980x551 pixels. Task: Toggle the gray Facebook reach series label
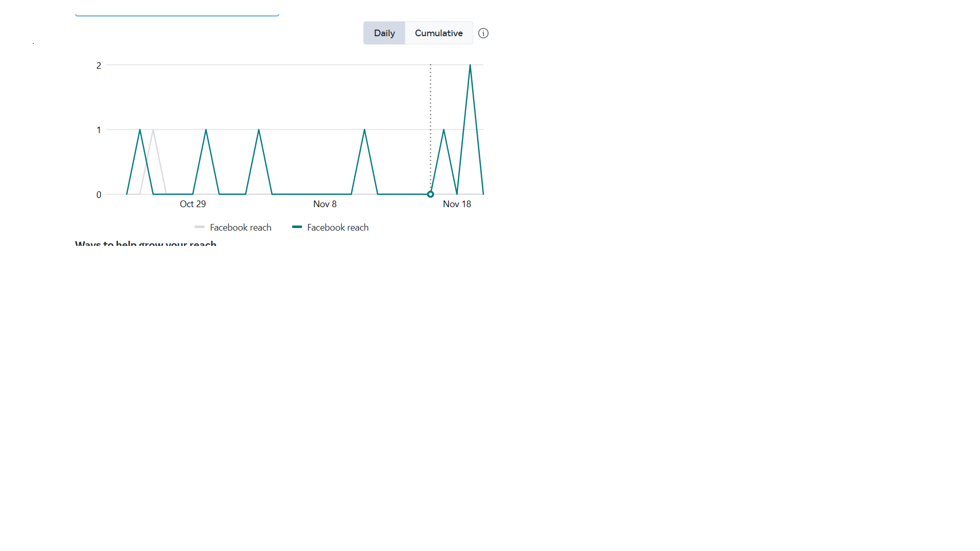coord(240,228)
